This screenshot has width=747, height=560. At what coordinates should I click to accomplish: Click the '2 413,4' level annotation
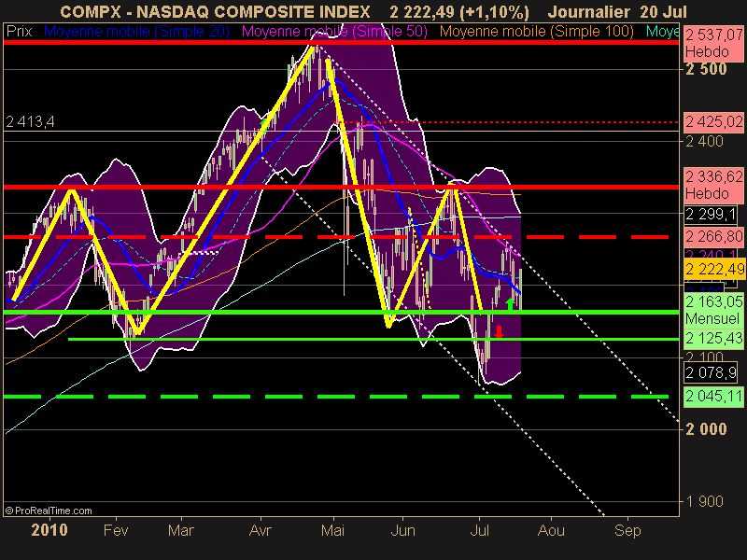click(30, 122)
